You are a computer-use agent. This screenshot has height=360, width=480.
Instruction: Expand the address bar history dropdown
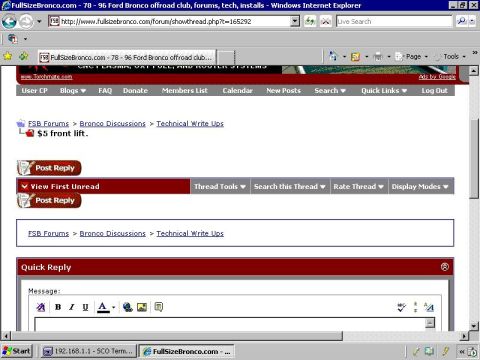point(295,22)
